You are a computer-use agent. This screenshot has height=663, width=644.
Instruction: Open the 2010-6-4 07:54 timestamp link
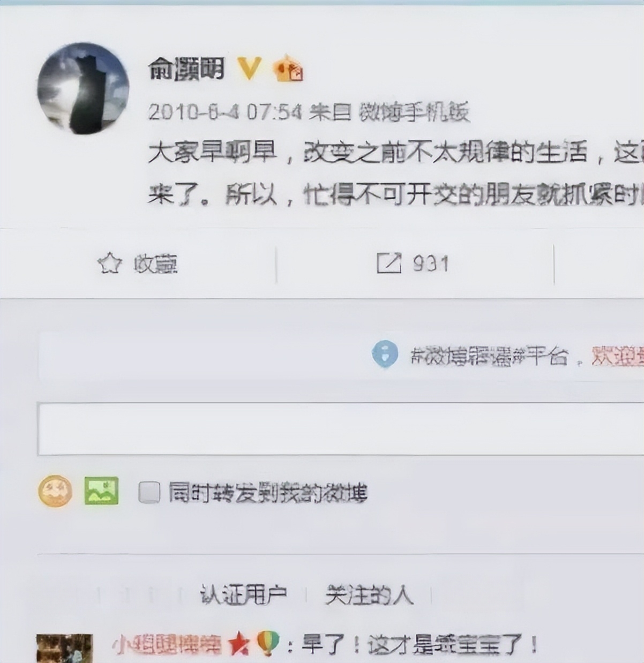click(x=225, y=112)
